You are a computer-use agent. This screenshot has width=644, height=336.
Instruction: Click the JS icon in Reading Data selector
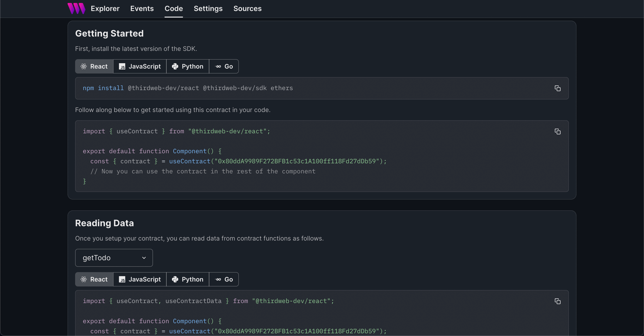point(122,279)
